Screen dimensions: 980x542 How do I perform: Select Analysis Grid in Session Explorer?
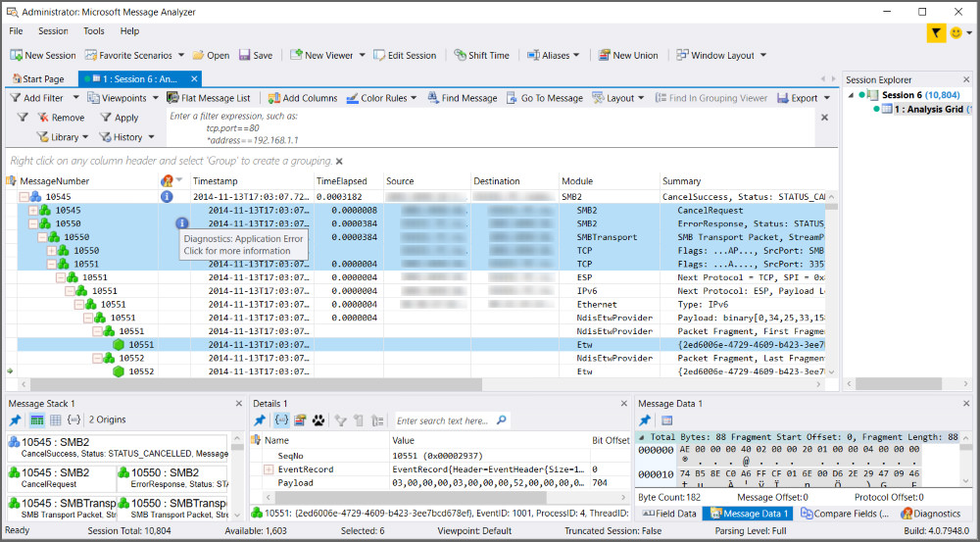point(928,109)
